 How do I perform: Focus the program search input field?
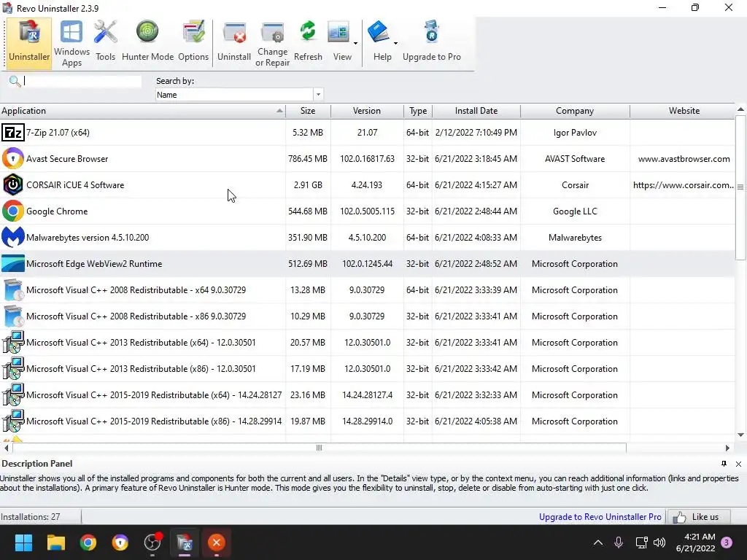pyautogui.click(x=82, y=82)
